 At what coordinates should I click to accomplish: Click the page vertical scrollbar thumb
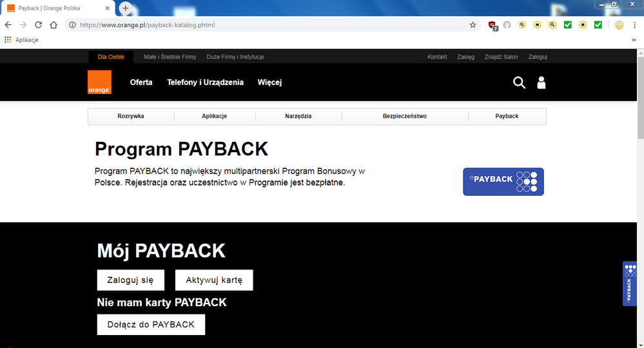click(x=640, y=98)
